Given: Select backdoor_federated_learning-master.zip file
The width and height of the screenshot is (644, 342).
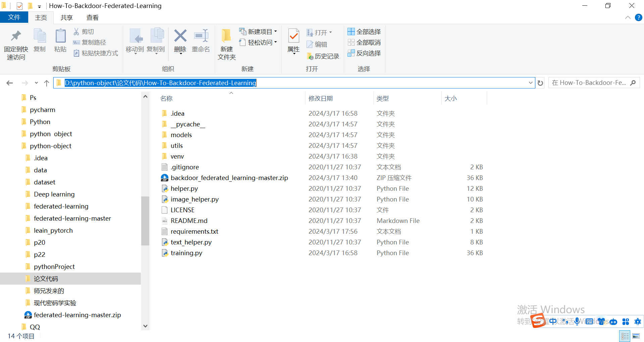Looking at the screenshot, I should point(229,178).
